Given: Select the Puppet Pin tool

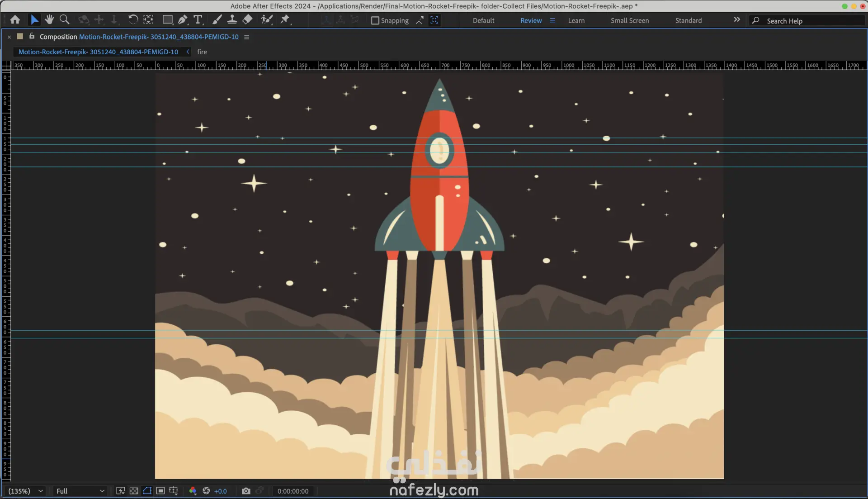Looking at the screenshot, I should coord(285,20).
